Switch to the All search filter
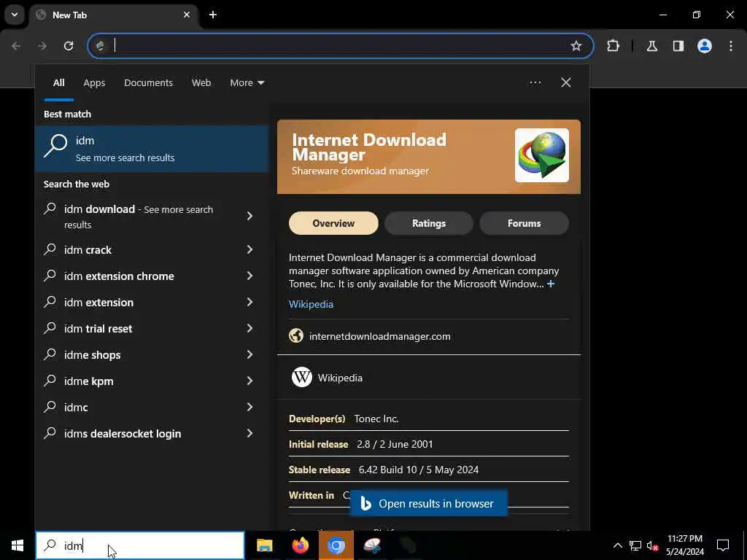This screenshot has height=560, width=747. pos(58,83)
